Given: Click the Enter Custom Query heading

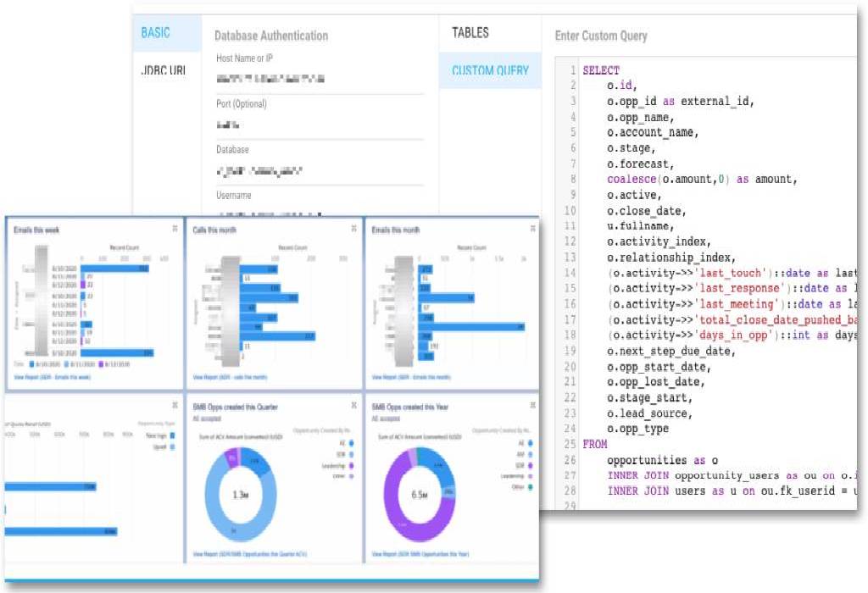Looking at the screenshot, I should pos(601,36).
